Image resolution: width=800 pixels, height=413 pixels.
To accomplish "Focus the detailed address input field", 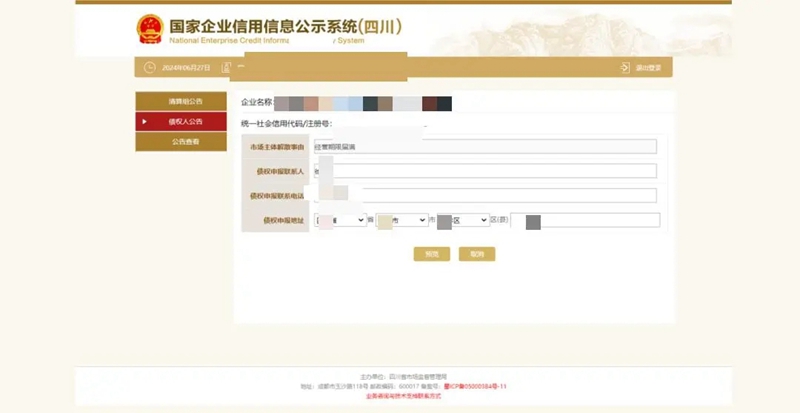I will point(585,220).
